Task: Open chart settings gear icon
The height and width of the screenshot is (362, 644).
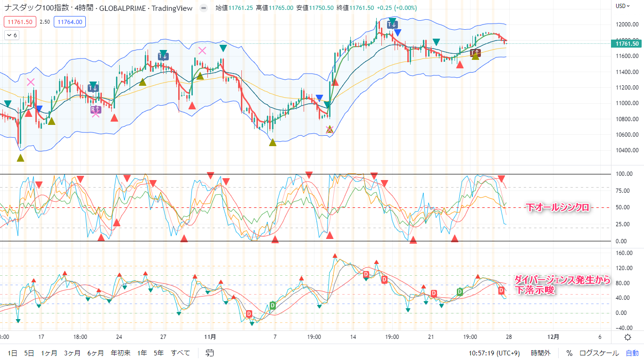Action: click(627, 337)
